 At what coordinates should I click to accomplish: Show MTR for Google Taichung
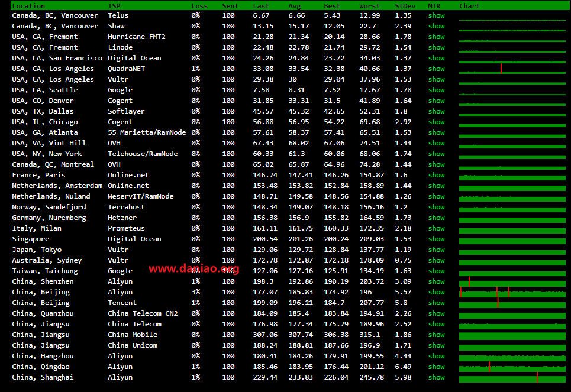(436, 271)
